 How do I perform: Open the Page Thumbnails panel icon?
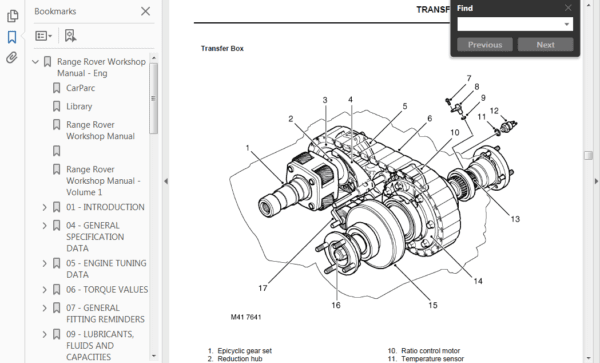[12, 16]
